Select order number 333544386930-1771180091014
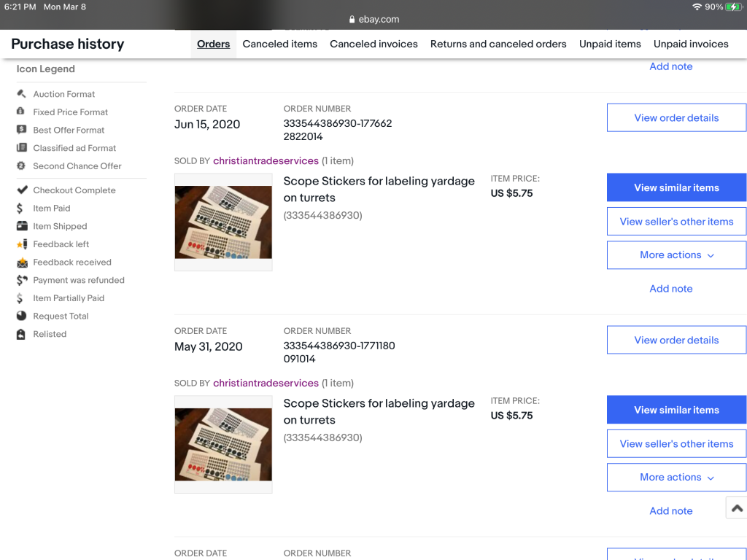 coord(339,352)
